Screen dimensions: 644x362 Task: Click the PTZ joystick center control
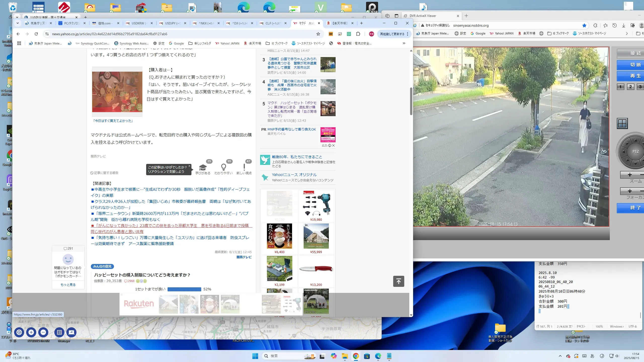pos(635,152)
